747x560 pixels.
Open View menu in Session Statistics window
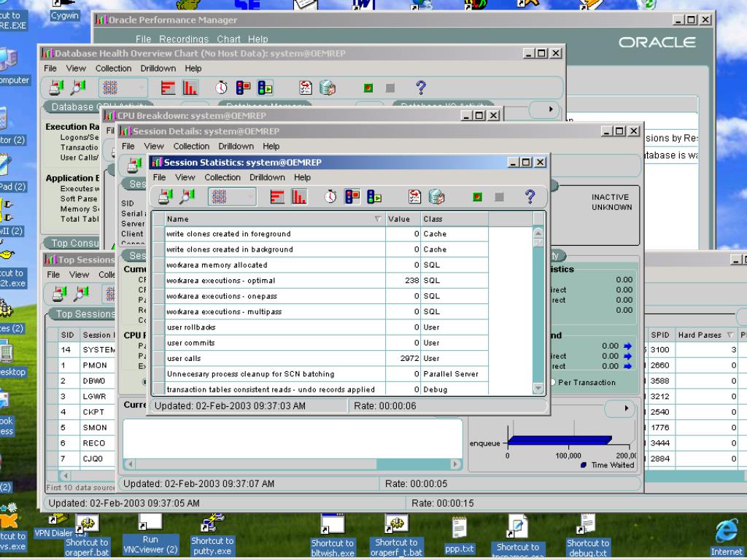(185, 177)
